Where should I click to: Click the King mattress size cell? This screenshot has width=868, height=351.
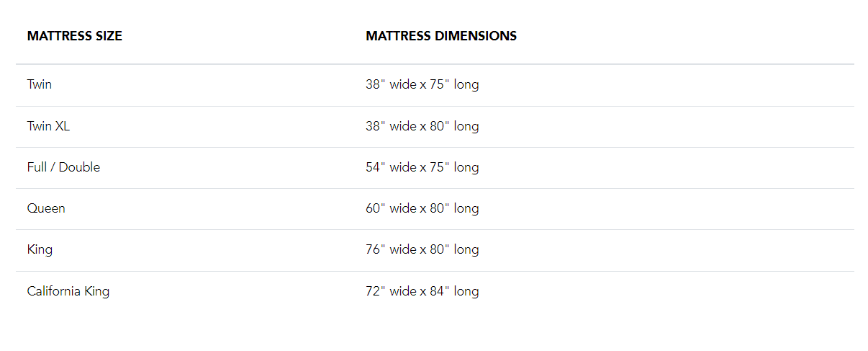coord(40,249)
